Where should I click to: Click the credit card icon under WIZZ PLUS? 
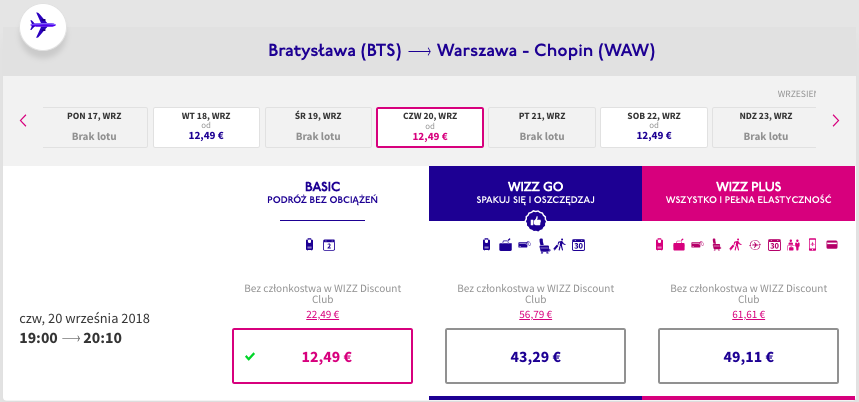click(832, 245)
